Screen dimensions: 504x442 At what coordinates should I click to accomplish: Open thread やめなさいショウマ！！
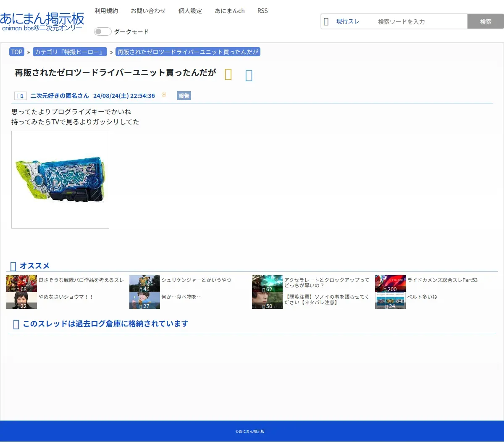point(66,297)
